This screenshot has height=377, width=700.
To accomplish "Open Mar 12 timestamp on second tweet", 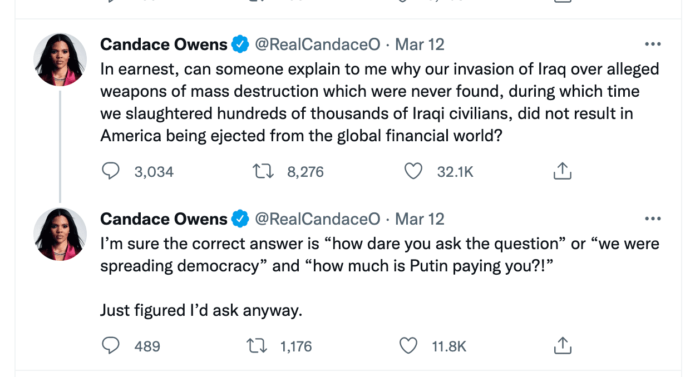I will pyautogui.click(x=420, y=219).
